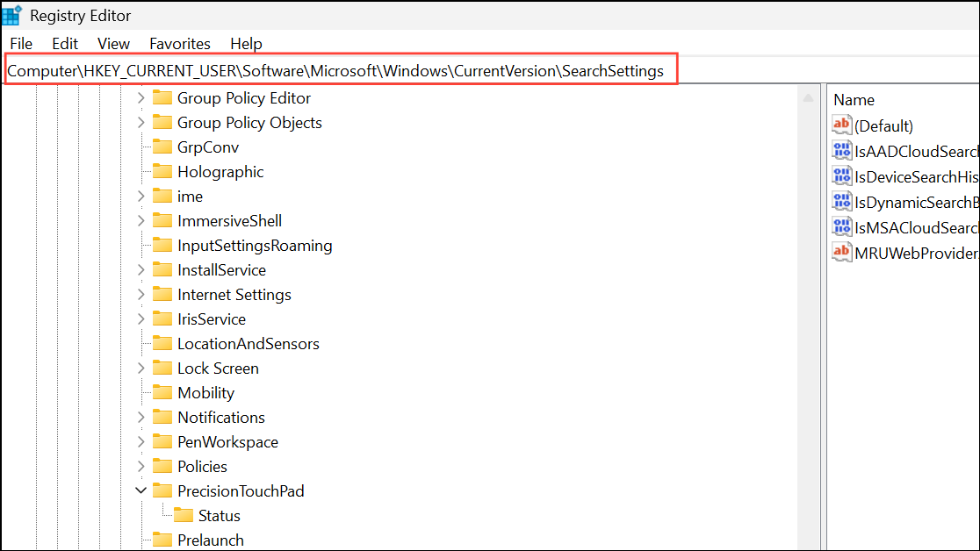The height and width of the screenshot is (551, 980).
Task: Open the Help menu
Action: click(x=246, y=44)
